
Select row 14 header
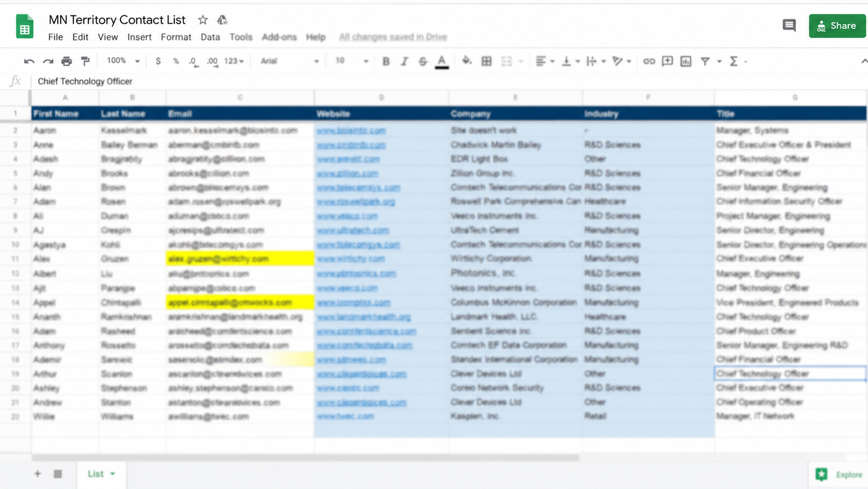pyautogui.click(x=15, y=302)
